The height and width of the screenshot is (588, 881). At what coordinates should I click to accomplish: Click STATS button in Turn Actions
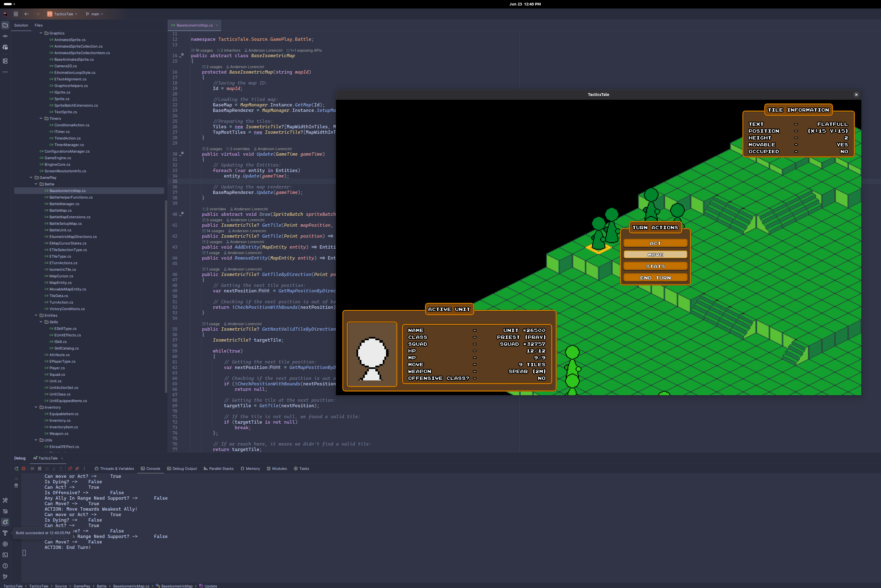655,266
